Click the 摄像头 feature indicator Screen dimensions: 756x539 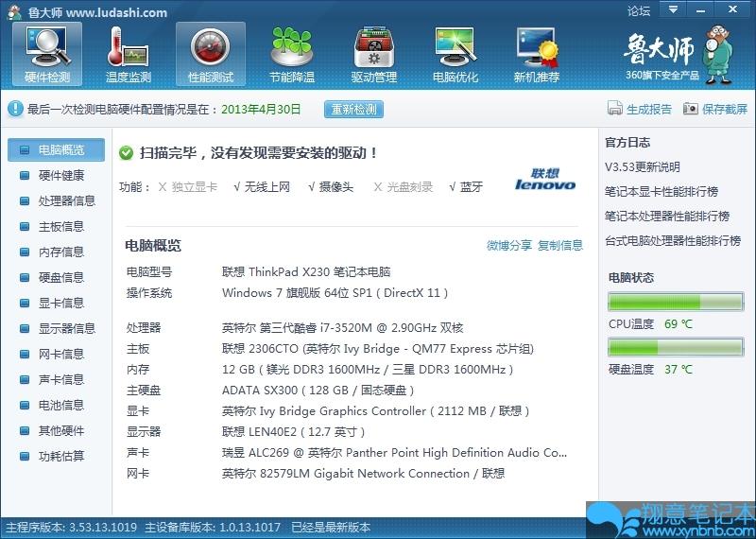[x=331, y=187]
